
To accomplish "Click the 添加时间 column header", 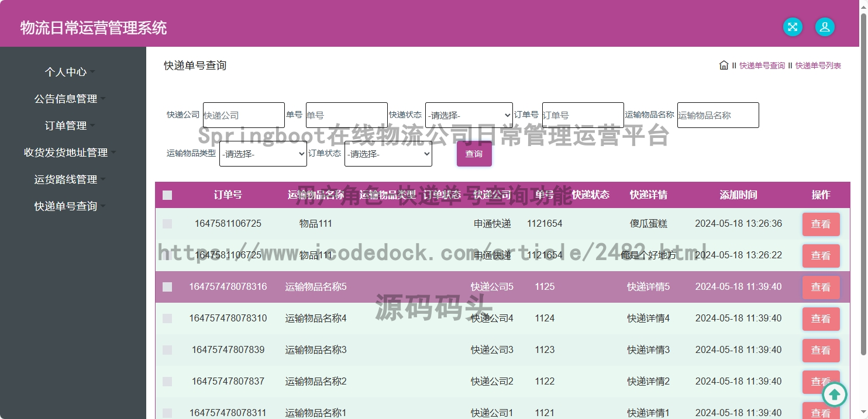I will click(x=738, y=195).
